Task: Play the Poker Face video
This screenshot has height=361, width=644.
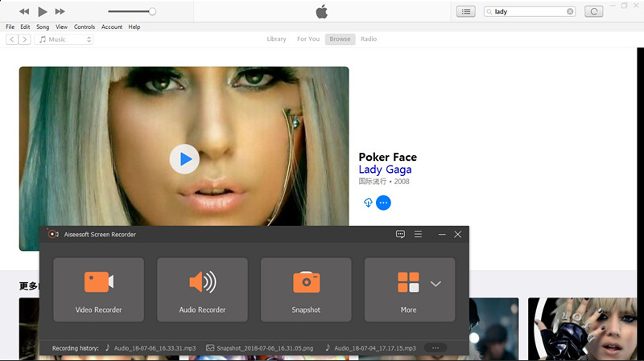Action: (184, 158)
